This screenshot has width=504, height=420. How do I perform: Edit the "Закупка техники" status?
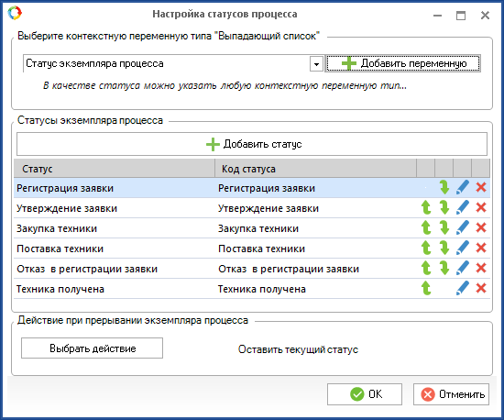(x=463, y=228)
